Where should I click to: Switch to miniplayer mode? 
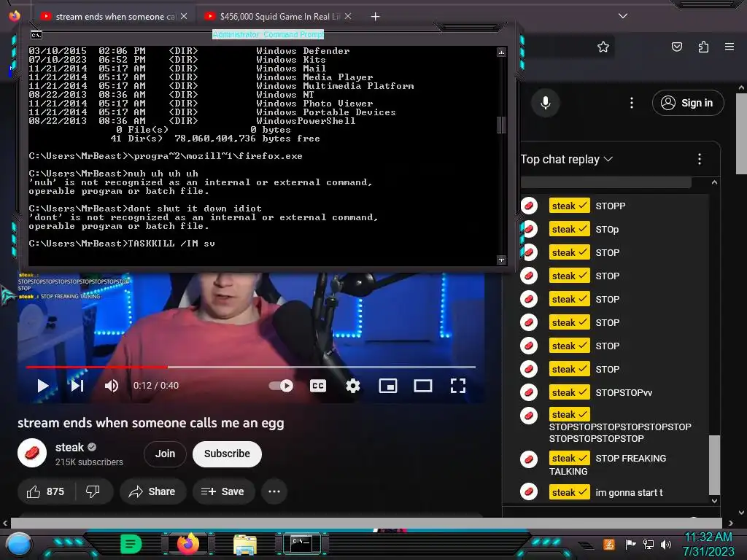coord(388,386)
